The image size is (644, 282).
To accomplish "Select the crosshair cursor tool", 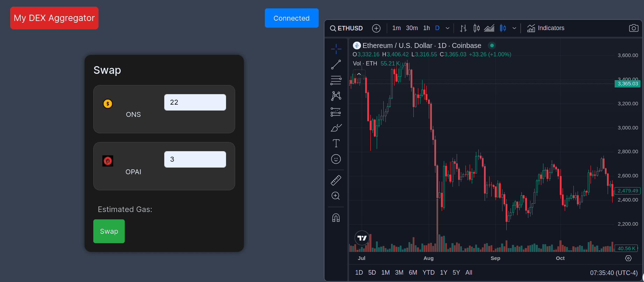I will tap(336, 49).
